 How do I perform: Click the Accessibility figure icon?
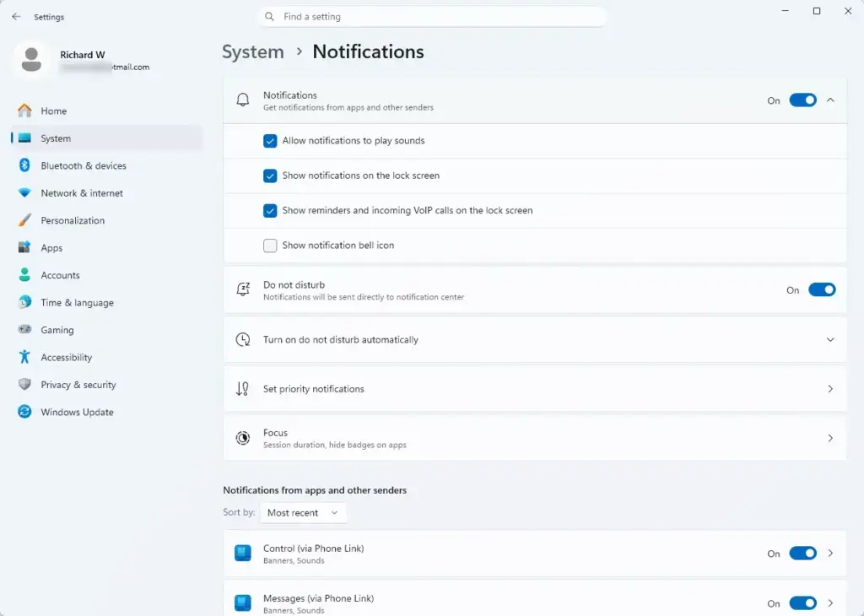[x=24, y=357]
